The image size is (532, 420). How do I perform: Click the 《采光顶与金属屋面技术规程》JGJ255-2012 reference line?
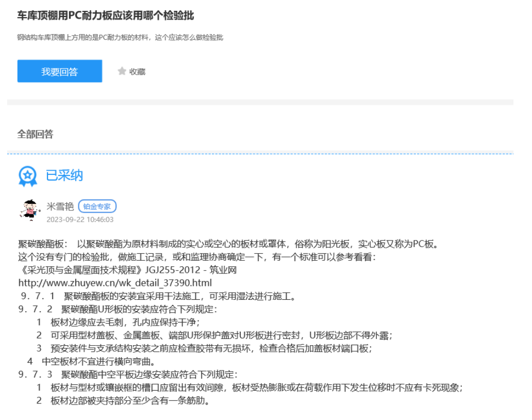point(127,270)
